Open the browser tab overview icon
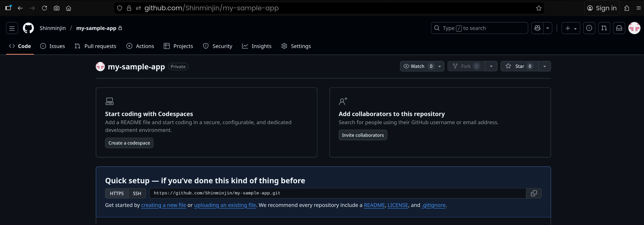The width and height of the screenshot is (644, 225). [8, 8]
